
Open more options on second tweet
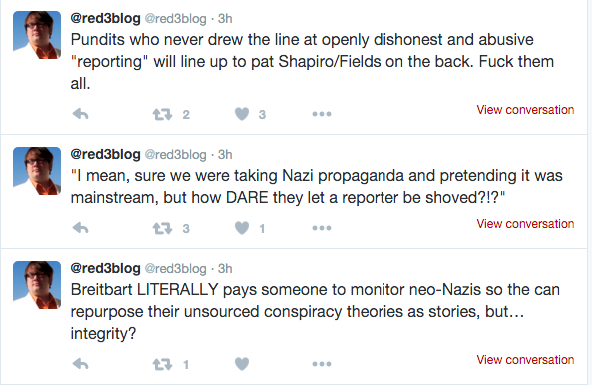[322, 228]
